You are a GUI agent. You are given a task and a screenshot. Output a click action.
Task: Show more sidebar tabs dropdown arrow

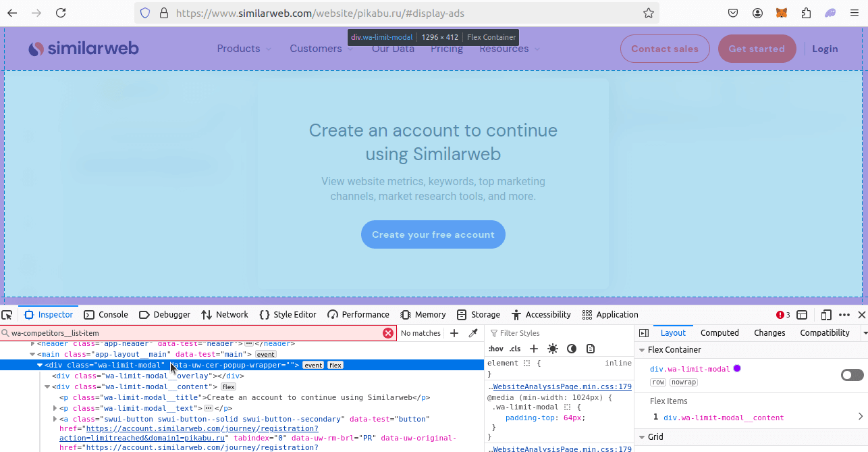[x=865, y=333]
